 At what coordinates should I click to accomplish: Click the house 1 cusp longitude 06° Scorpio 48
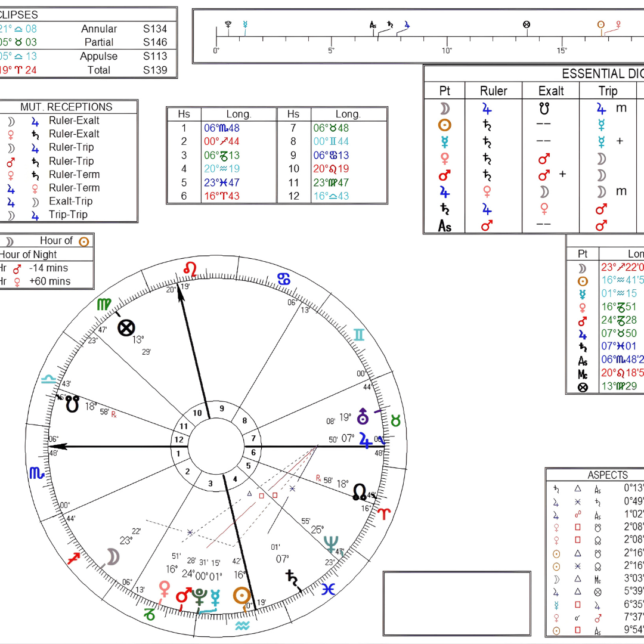tap(222, 128)
